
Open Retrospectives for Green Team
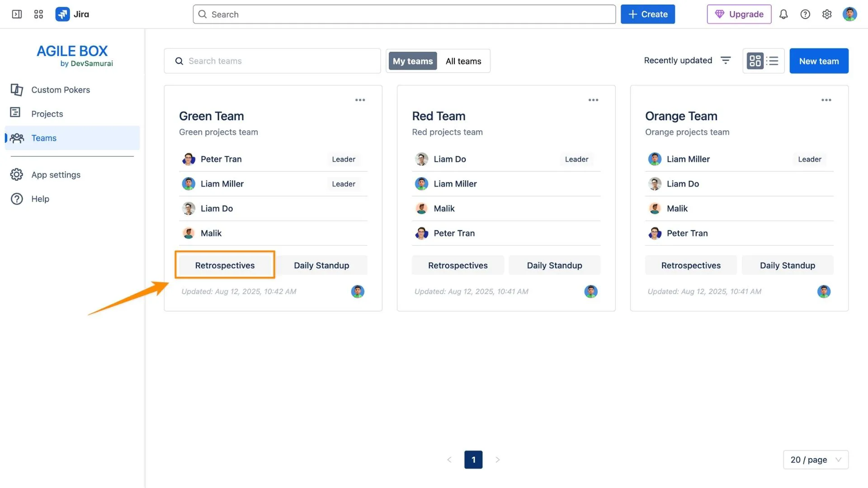[225, 265]
